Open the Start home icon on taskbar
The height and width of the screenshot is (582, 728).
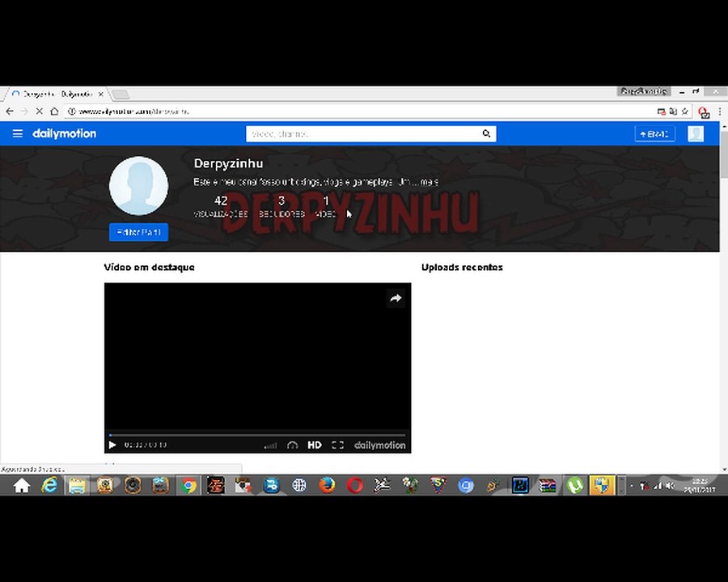(x=21, y=486)
